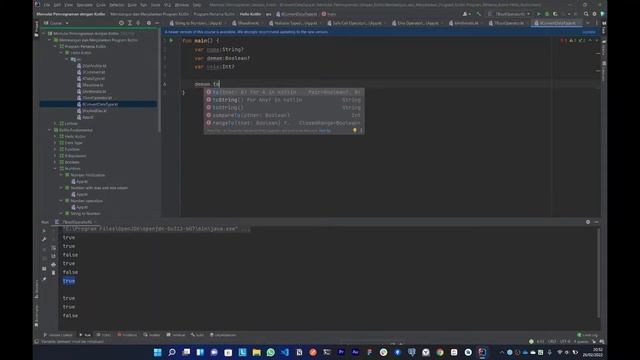
Task: Open the Navigate menu
Action: (x=85, y=5)
